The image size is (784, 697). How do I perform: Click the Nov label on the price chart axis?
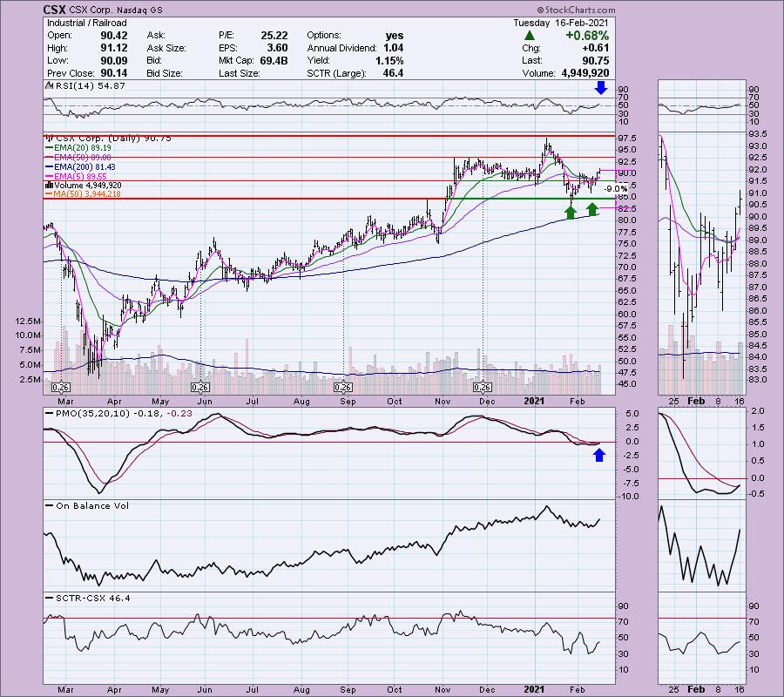tap(442, 401)
